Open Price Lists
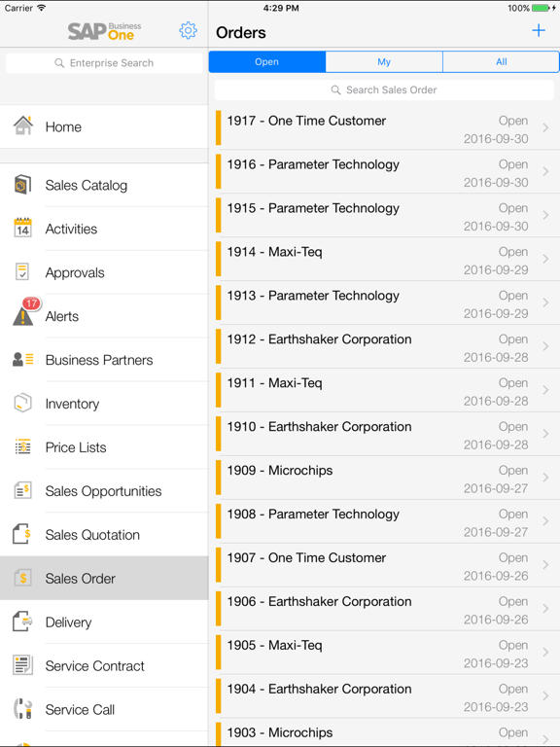Image resolution: width=560 pixels, height=747 pixels. pos(104,447)
